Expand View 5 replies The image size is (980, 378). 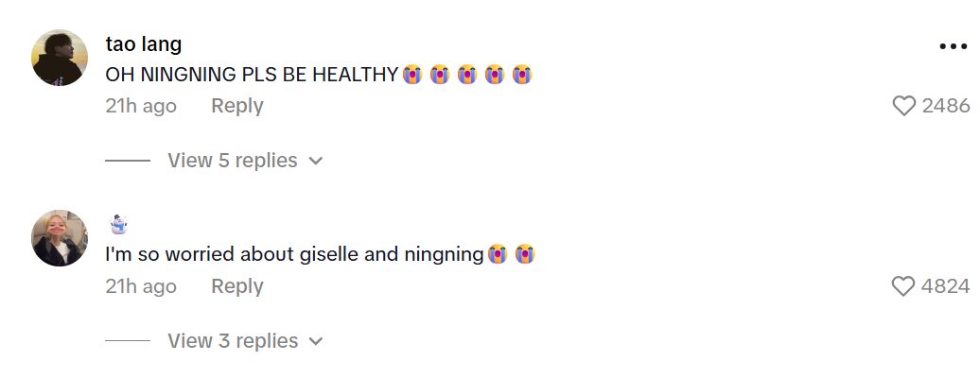coord(233,161)
